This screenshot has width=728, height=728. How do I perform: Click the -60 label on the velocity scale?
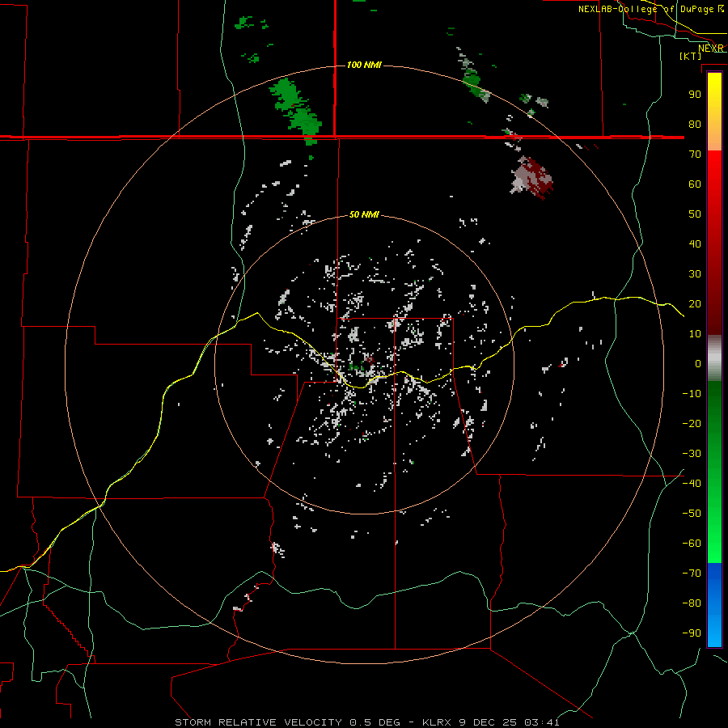tap(692, 544)
